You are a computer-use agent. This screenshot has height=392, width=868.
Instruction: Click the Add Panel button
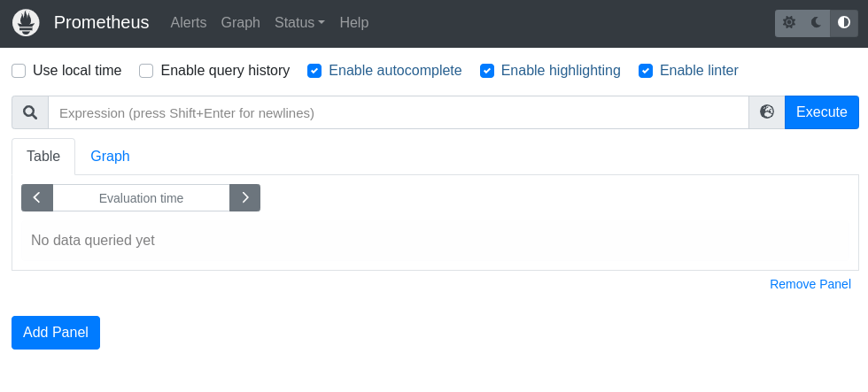pos(56,333)
